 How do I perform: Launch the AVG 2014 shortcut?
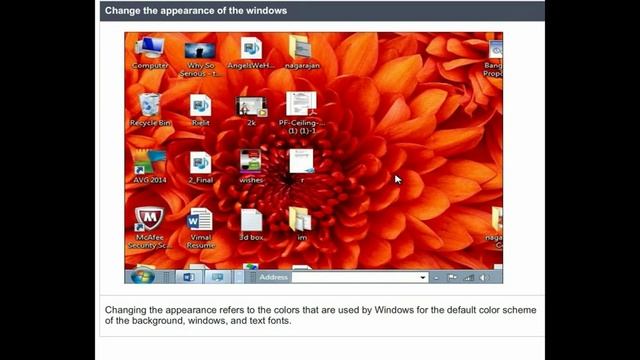150,167
